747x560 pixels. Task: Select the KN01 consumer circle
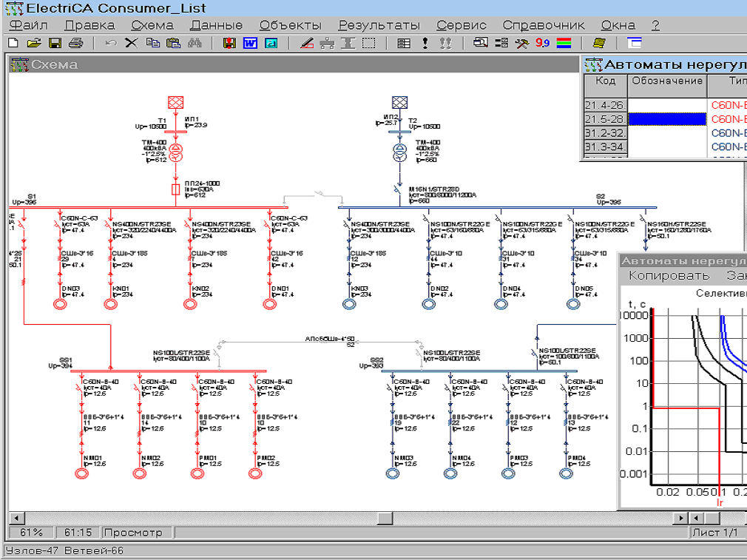pyautogui.click(x=110, y=304)
